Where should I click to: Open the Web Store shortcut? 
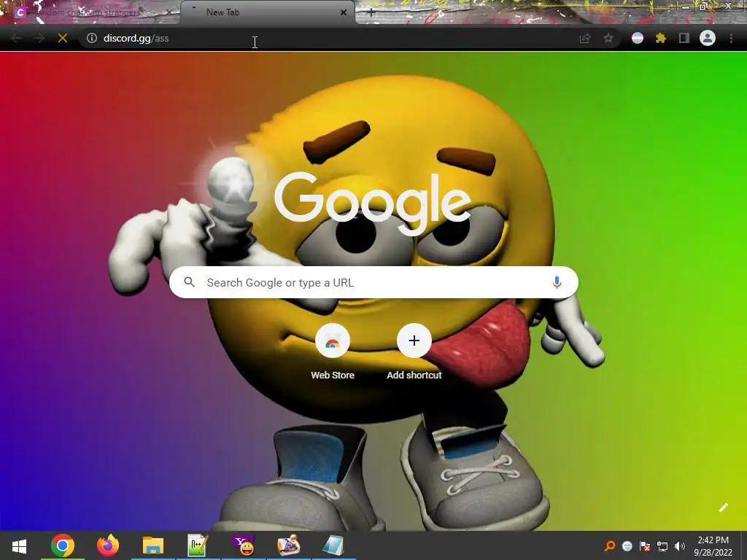(333, 352)
